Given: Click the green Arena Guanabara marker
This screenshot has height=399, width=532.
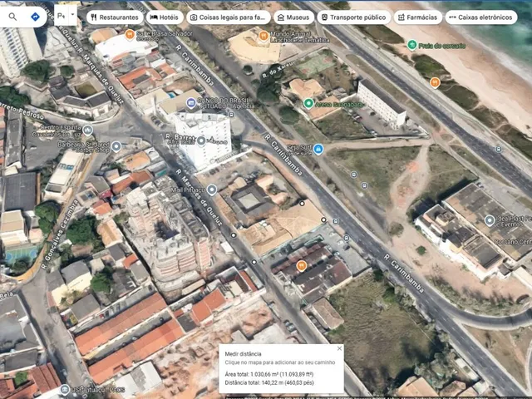Looking at the screenshot, I should click(308, 103).
